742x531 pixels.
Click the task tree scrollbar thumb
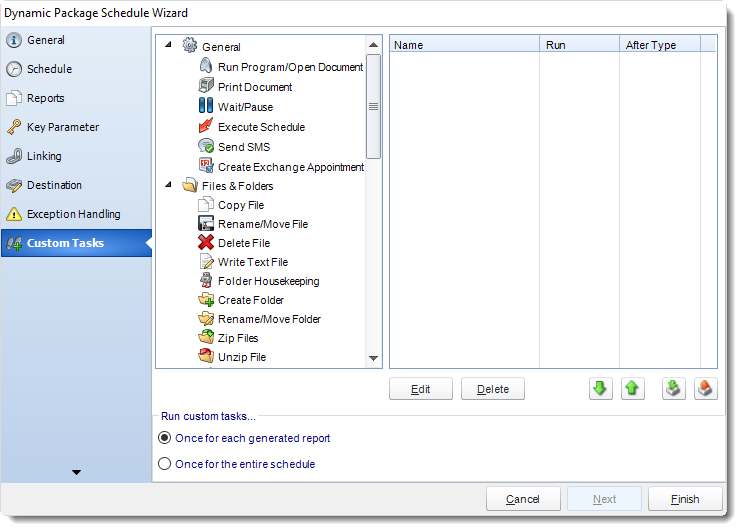pyautogui.click(x=373, y=106)
